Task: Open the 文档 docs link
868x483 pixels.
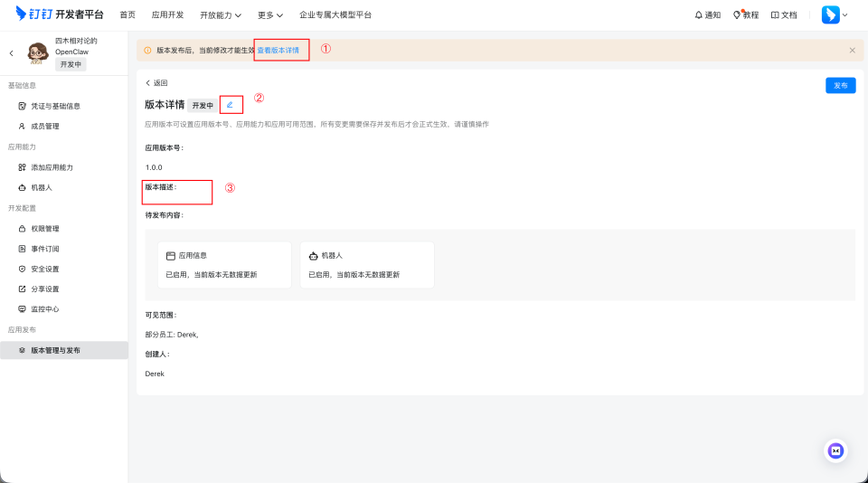Action: [784, 15]
